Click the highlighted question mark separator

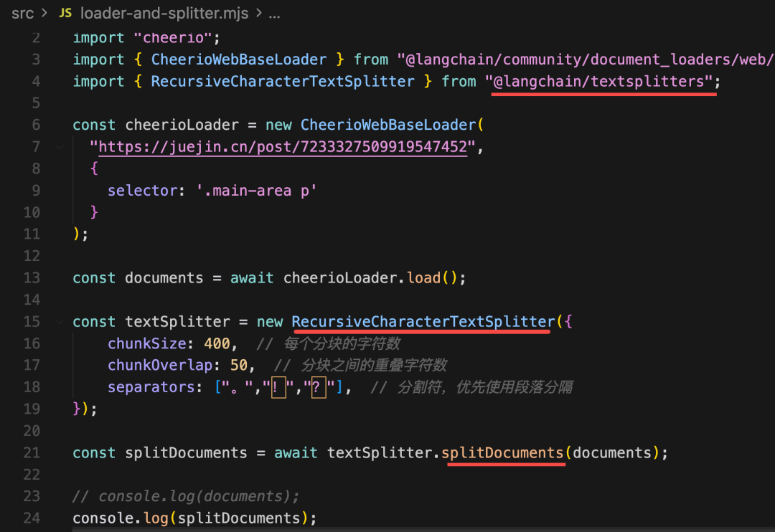319,386
